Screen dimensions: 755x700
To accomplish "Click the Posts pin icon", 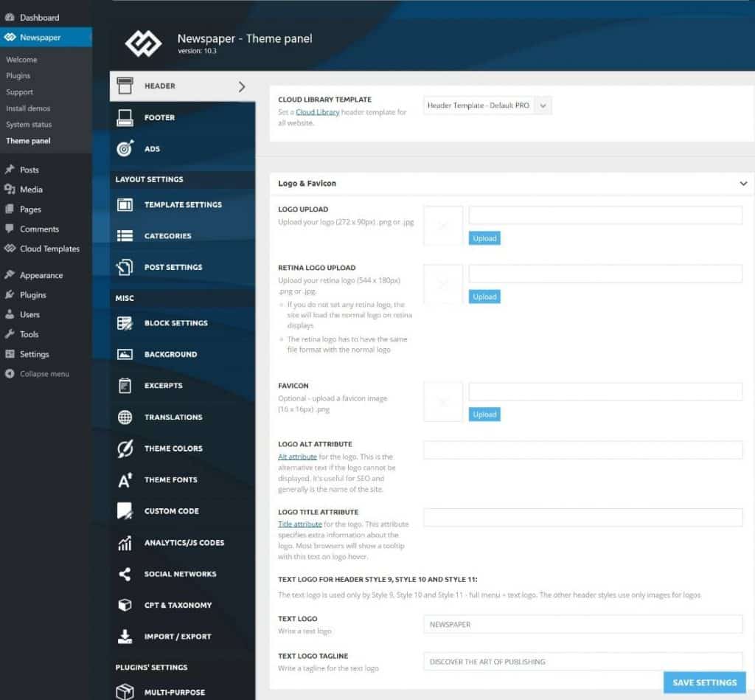I will [10, 170].
